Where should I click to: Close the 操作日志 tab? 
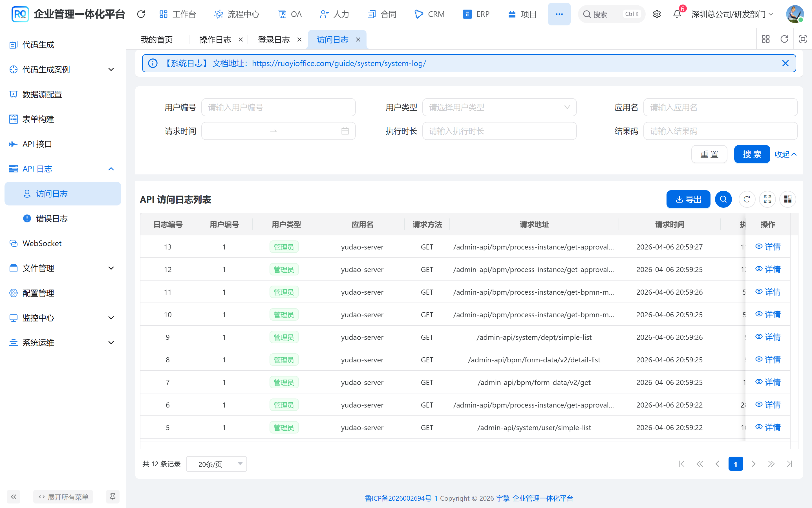[x=240, y=40]
